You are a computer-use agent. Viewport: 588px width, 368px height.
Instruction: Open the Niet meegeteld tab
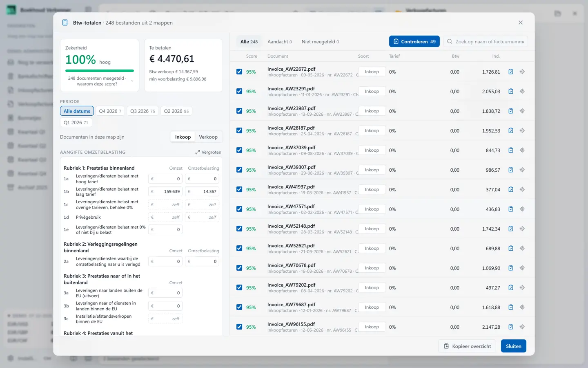[320, 42]
